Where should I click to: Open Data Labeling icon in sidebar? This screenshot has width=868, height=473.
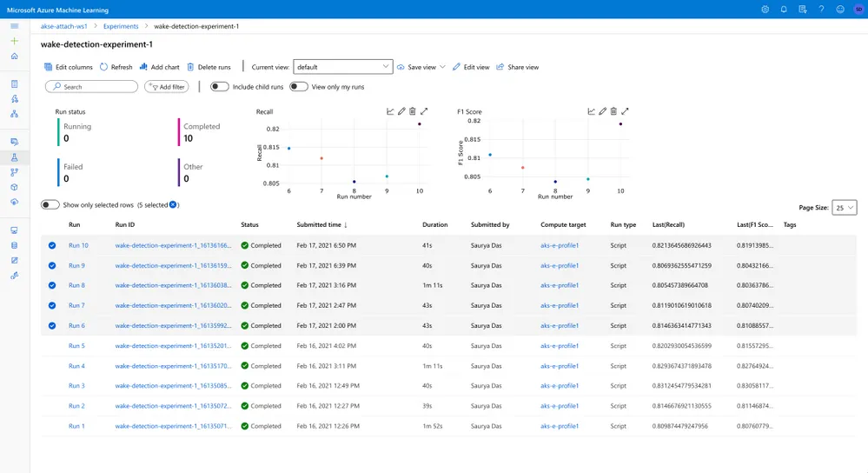(x=15, y=260)
